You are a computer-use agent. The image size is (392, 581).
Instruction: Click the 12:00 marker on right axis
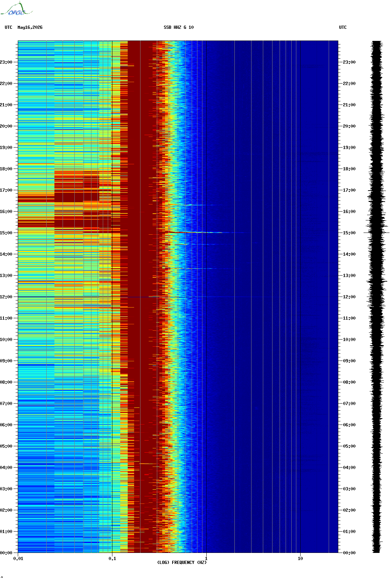point(349,297)
